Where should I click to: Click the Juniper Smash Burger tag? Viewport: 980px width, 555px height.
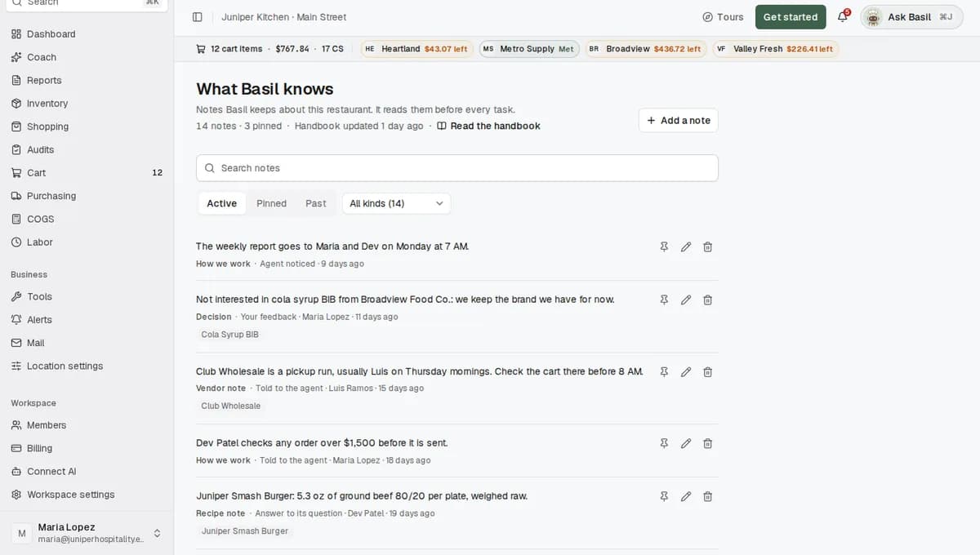[x=245, y=531]
